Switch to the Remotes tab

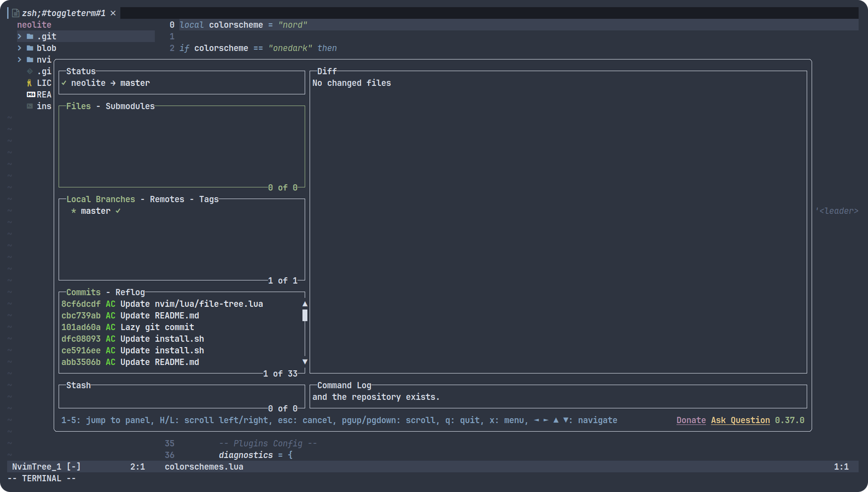[x=167, y=199]
